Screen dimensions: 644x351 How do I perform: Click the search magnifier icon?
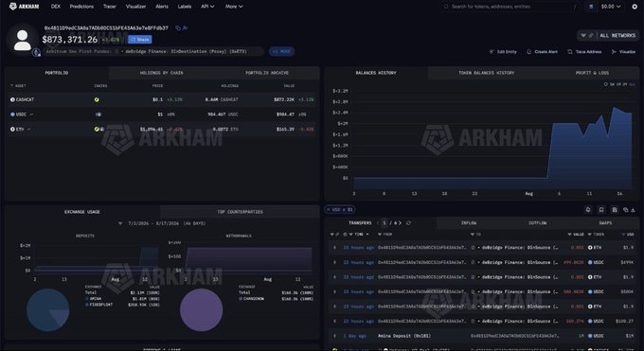coord(446,7)
